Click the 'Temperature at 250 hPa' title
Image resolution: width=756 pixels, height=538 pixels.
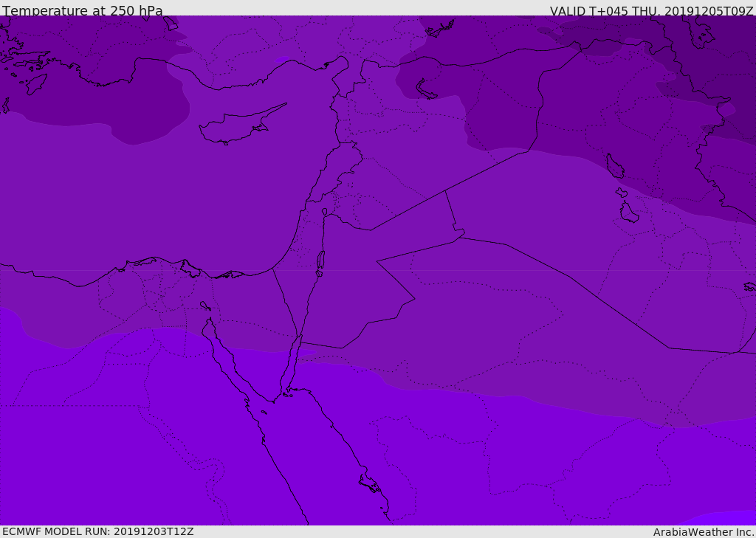point(83,10)
